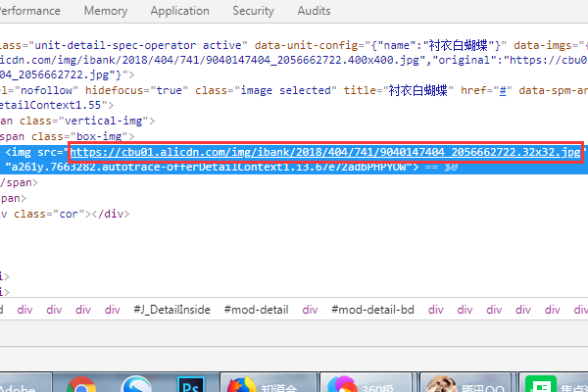The image size is (588, 392).
Task: Switch to the Memory tab
Action: (x=106, y=11)
